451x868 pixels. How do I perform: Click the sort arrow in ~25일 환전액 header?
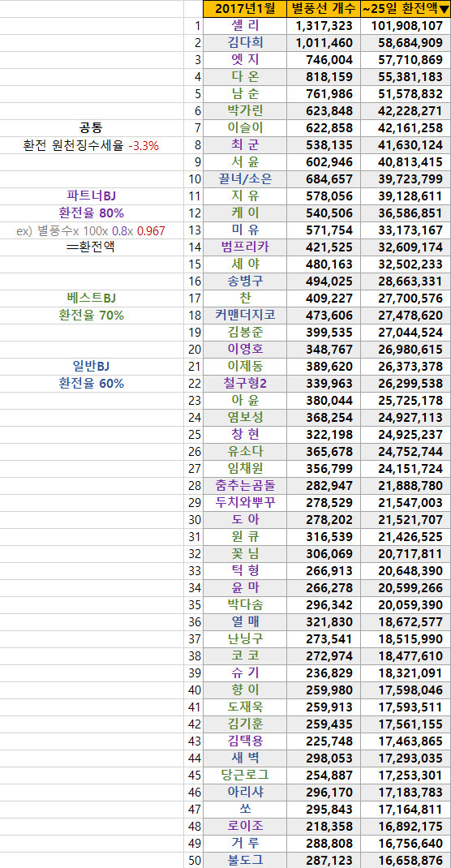coord(443,9)
